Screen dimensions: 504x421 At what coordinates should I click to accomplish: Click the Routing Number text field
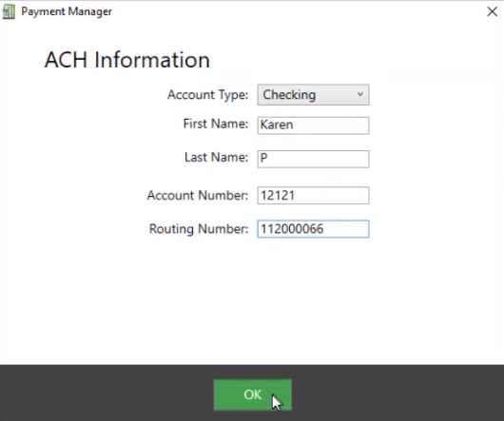313,229
